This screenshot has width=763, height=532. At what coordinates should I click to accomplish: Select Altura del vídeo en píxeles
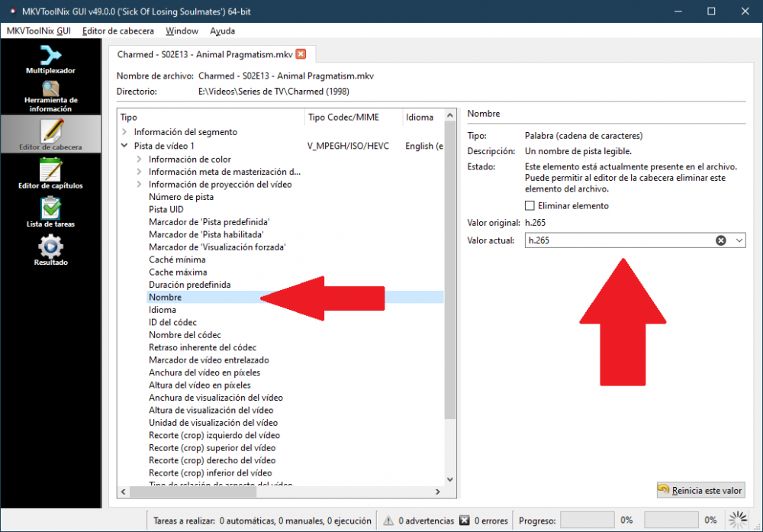pyautogui.click(x=199, y=385)
